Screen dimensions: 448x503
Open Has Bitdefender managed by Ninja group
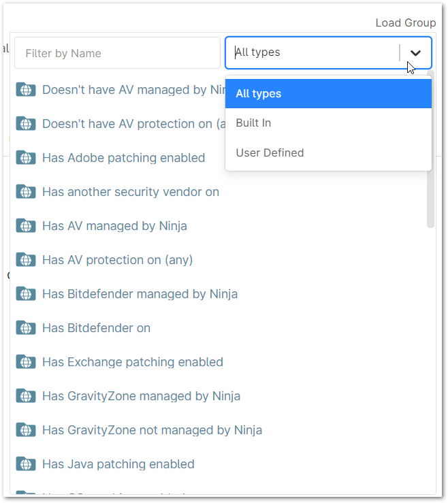(x=140, y=294)
